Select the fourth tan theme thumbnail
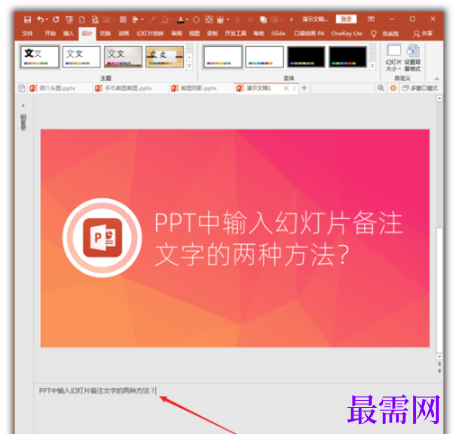 [x=165, y=57]
